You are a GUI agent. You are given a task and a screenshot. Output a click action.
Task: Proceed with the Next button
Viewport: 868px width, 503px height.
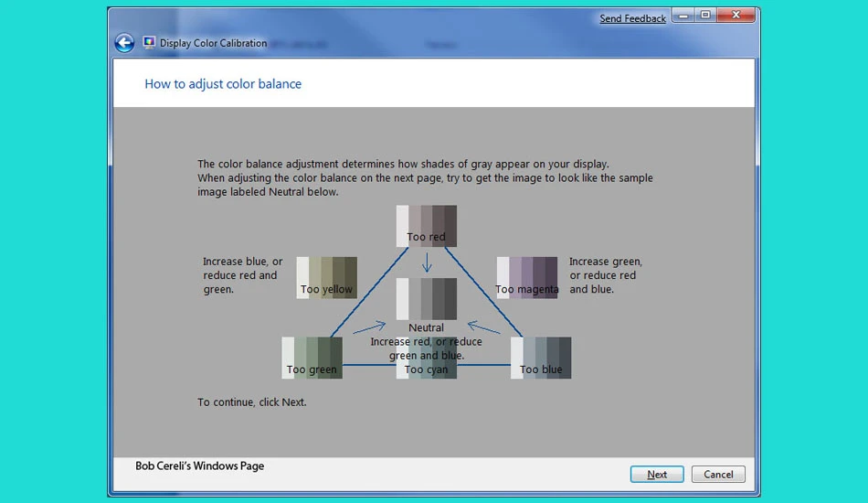click(x=657, y=475)
